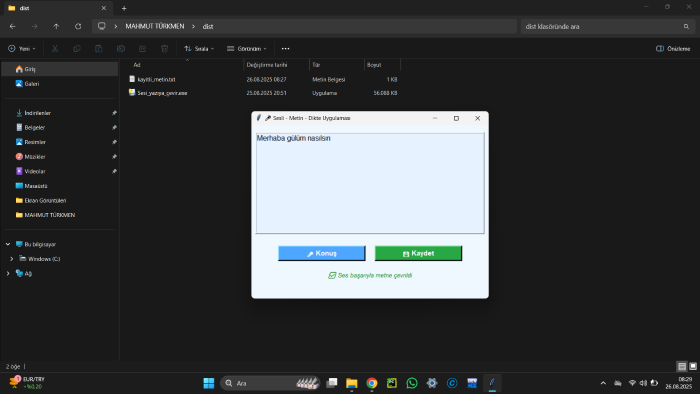Click the search magnifier icon in Explorer
Viewport: 700px width, 394px height.
(x=686, y=26)
